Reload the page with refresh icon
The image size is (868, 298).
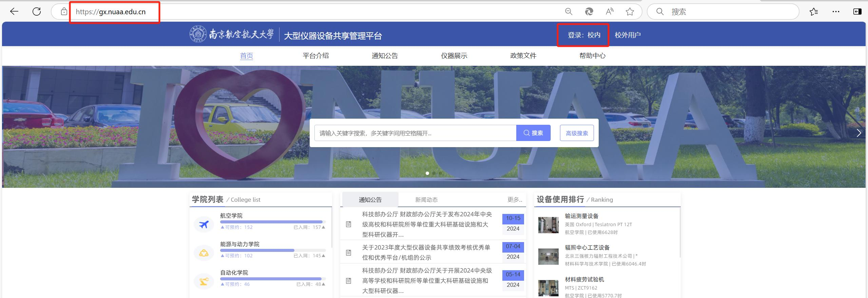click(x=37, y=12)
